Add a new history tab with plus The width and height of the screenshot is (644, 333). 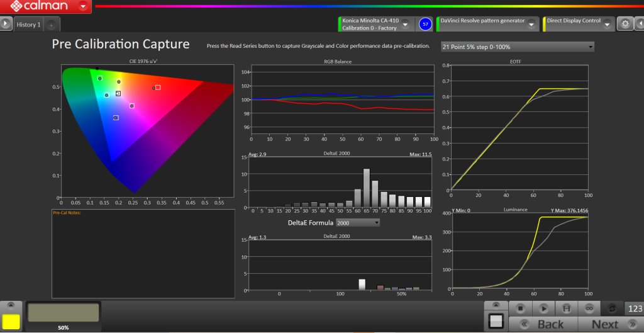coord(52,25)
